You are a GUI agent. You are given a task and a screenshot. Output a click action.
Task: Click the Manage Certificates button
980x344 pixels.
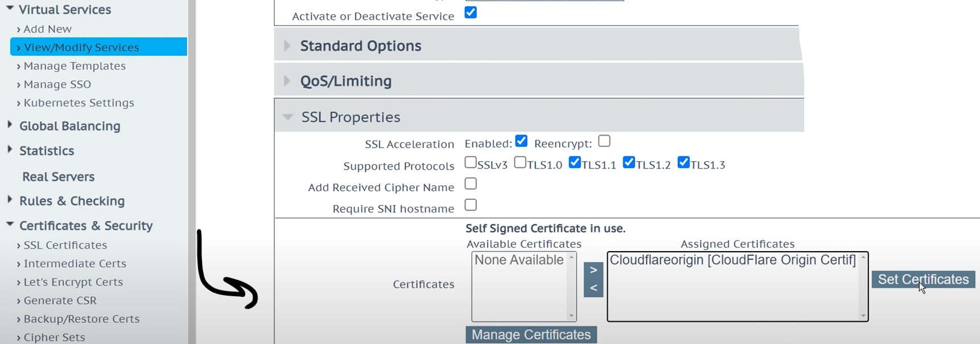tap(531, 335)
